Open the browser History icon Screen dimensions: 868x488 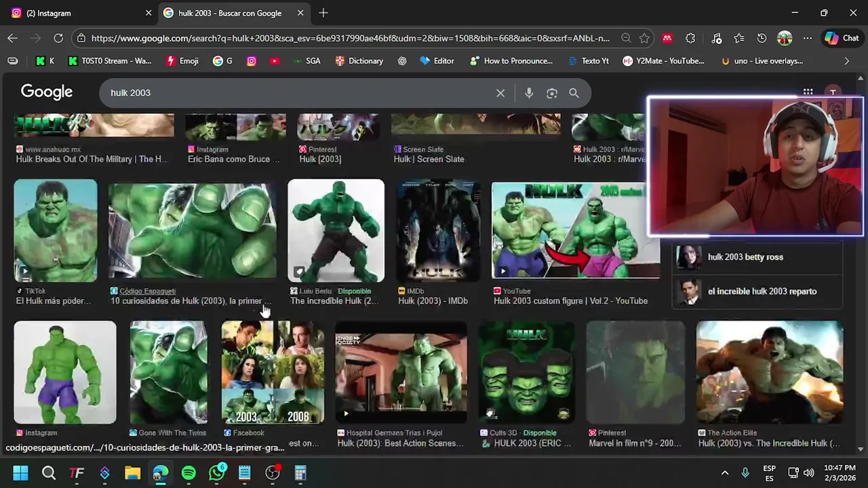[x=762, y=39]
